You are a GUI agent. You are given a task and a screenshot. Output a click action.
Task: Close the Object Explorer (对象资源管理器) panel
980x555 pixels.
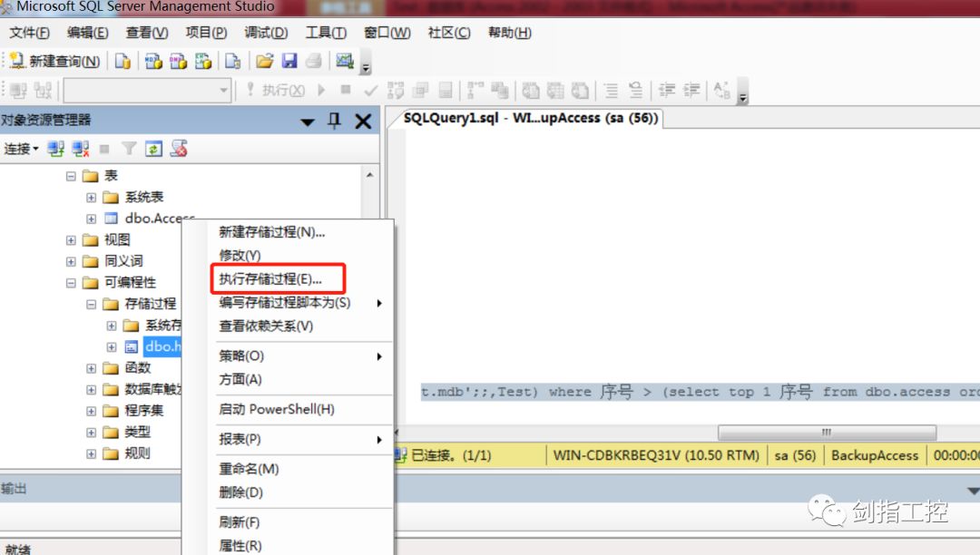tap(363, 122)
